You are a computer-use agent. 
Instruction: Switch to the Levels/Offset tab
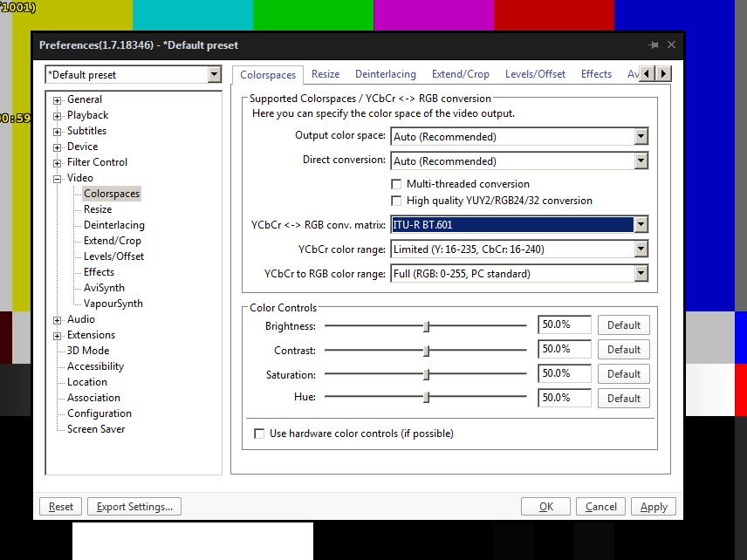535,74
